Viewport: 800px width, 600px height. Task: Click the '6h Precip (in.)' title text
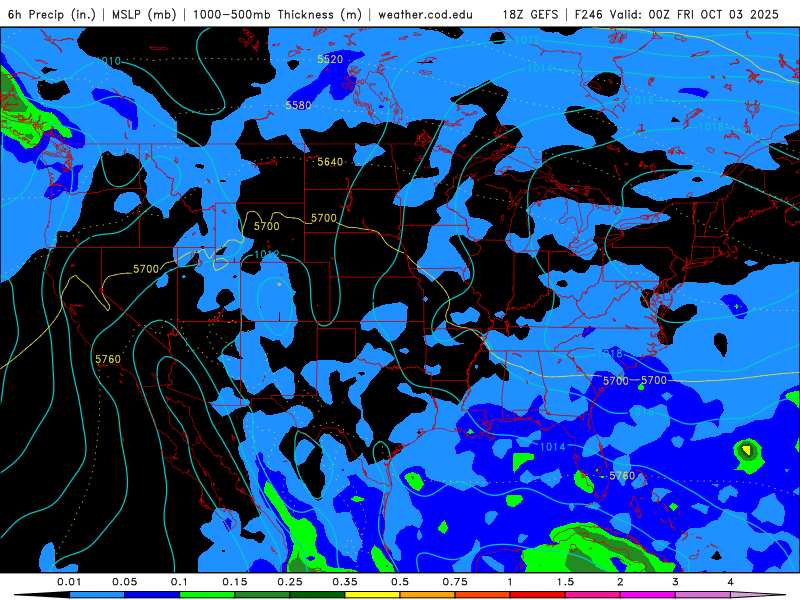(x=52, y=14)
